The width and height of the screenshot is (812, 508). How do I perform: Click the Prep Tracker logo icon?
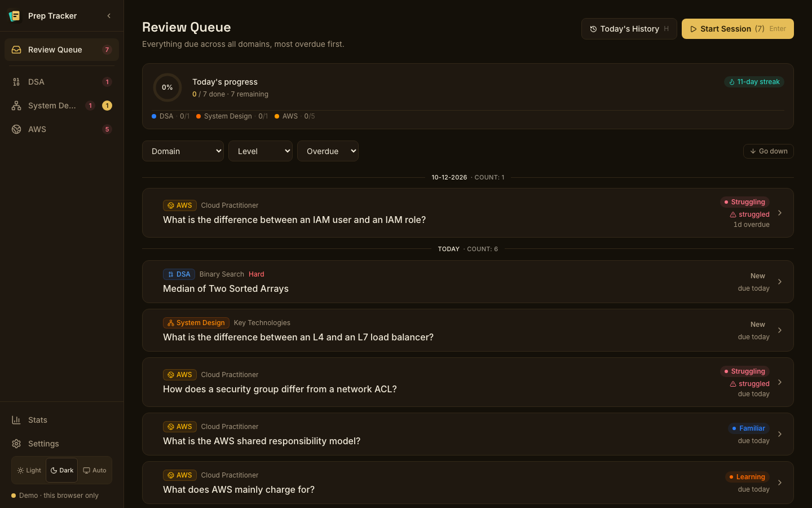[x=15, y=16]
